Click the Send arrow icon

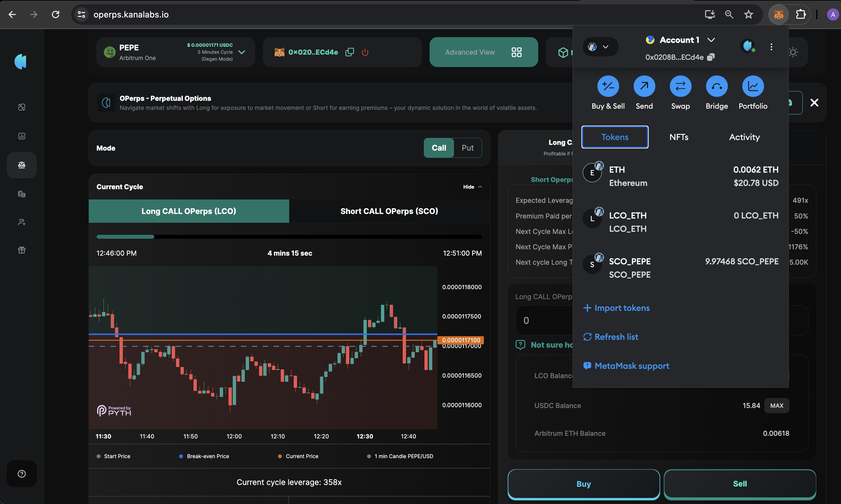coord(644,86)
